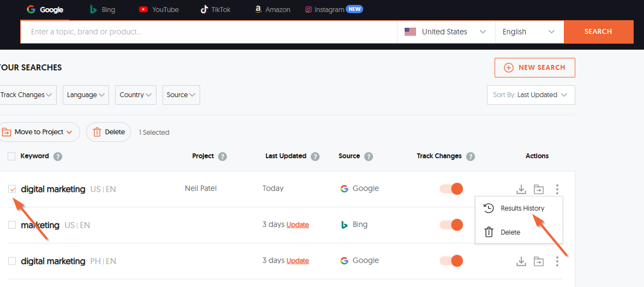Click help icon beside Track Changes header
644x287 pixels.
[470, 157]
